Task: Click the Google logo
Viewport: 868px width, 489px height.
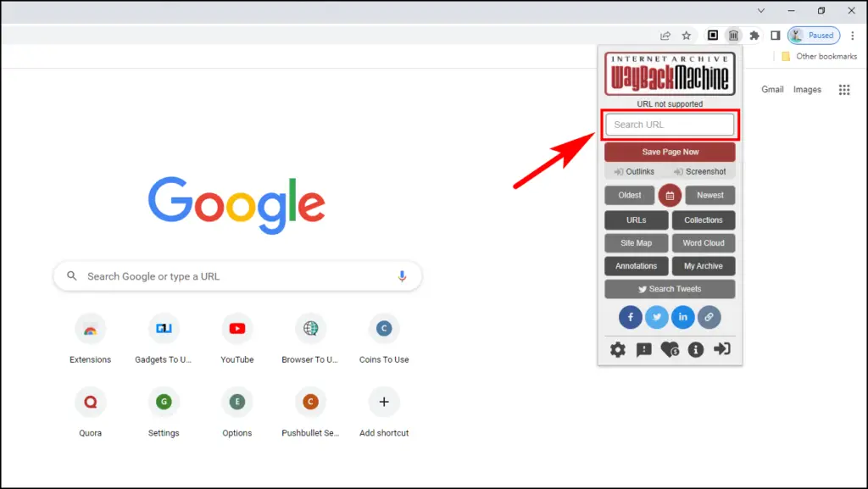Action: (236, 205)
